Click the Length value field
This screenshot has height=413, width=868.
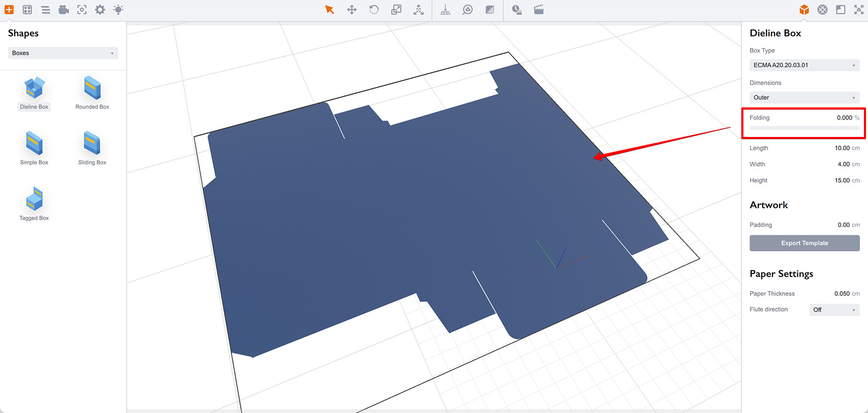(842, 148)
